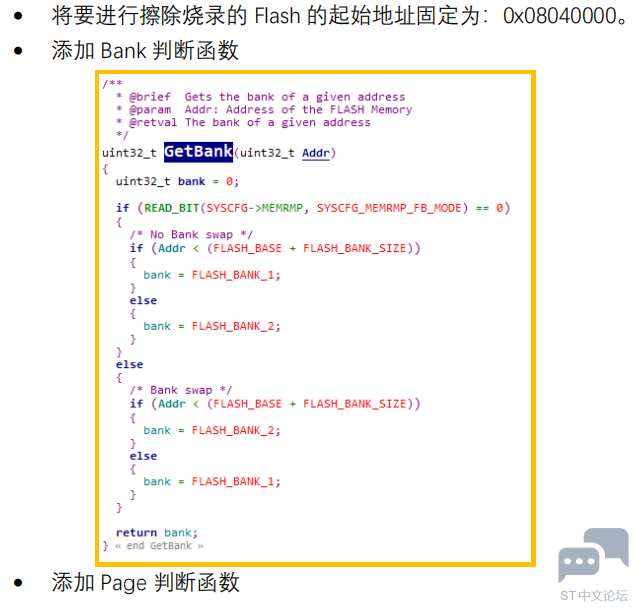Click the '添加 Bank 判断函数' bullet text
This screenshot has height=611, width=637.
click(145, 51)
